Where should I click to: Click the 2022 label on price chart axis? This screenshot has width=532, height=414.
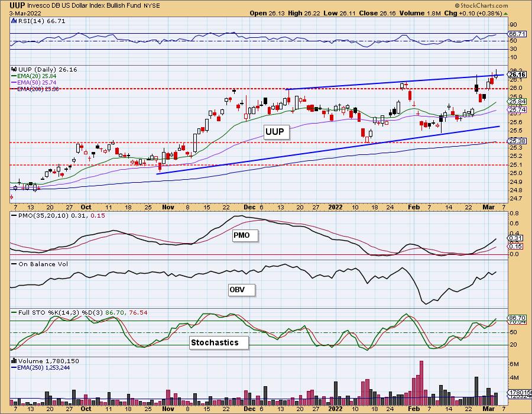click(x=336, y=207)
